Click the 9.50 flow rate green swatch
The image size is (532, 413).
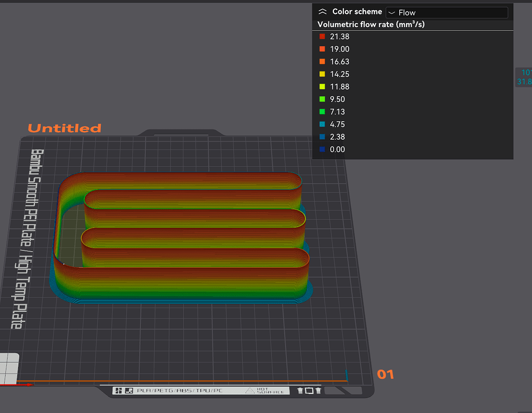coord(322,99)
